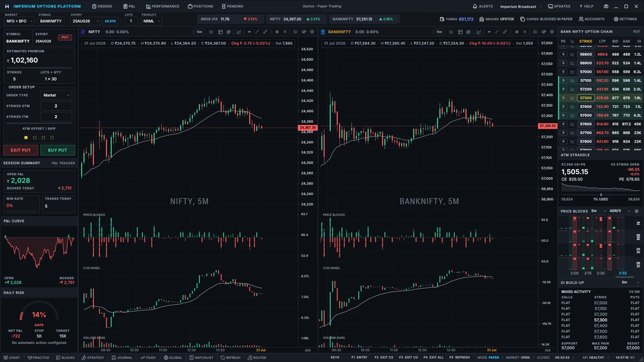Open chart icon for 57000 strike row

[573, 72]
